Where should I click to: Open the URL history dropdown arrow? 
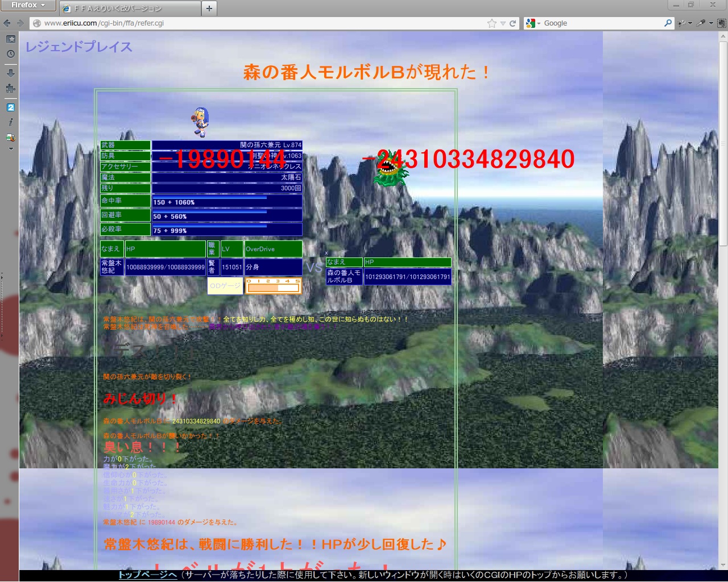coord(503,23)
